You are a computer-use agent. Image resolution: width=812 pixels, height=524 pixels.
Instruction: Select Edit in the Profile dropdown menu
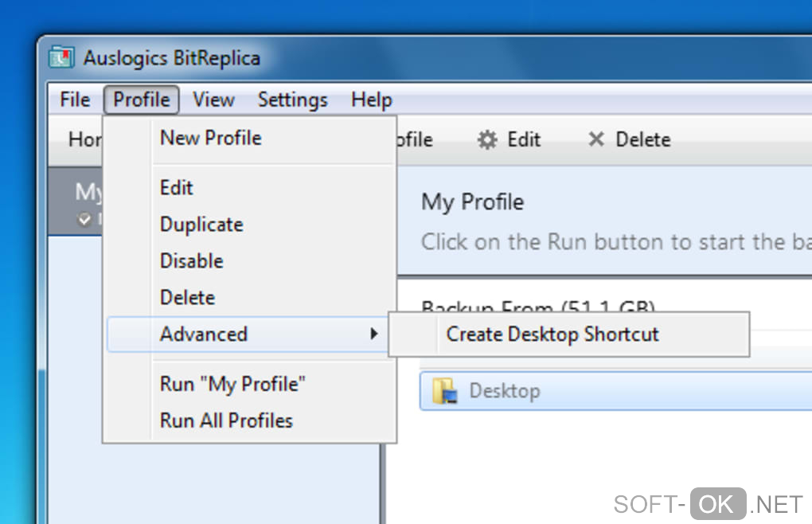coord(176,188)
